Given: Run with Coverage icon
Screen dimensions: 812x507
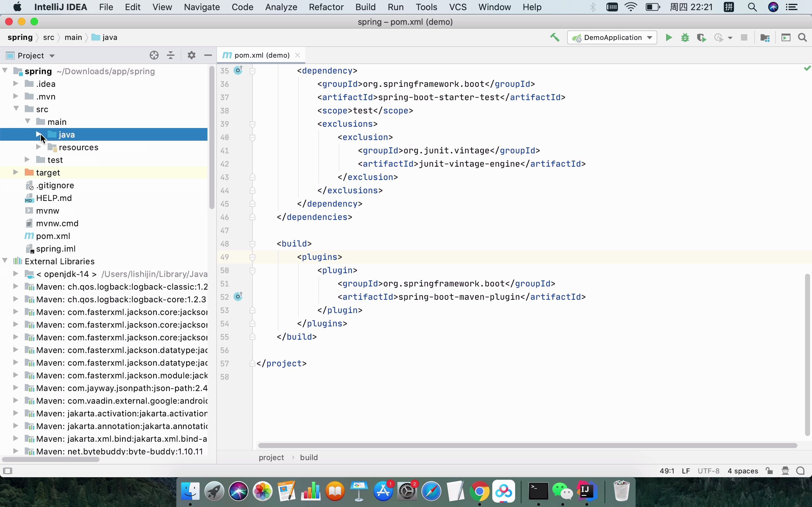Looking at the screenshot, I should coord(701,38).
